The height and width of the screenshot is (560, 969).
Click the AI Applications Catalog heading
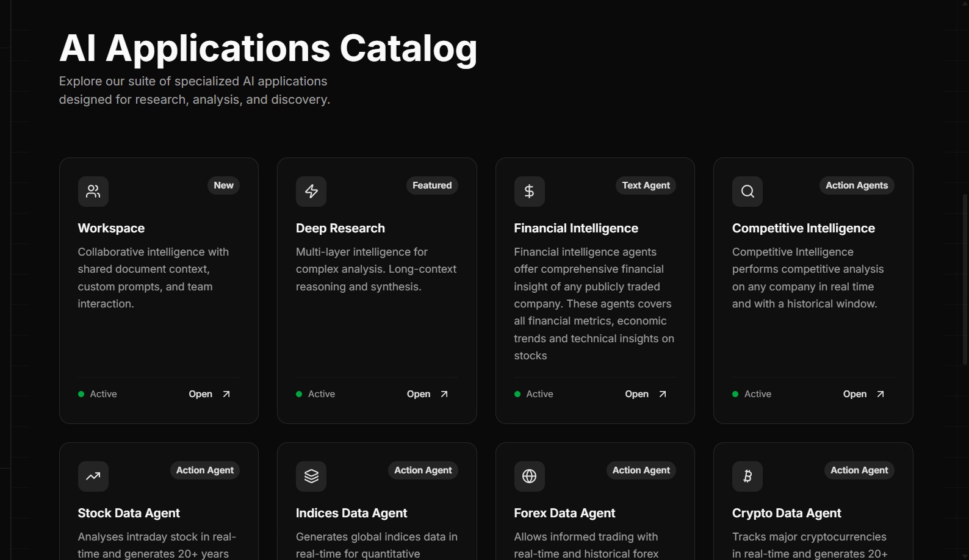(x=268, y=49)
